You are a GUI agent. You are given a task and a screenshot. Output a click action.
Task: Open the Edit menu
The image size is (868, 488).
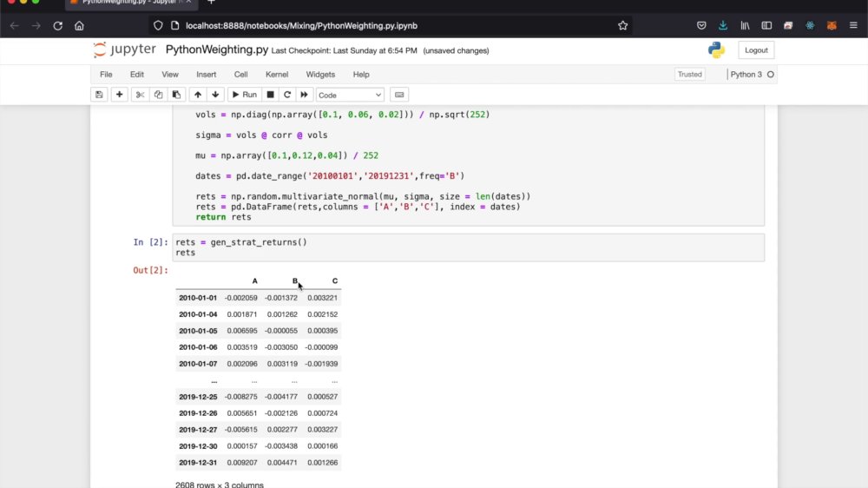click(137, 74)
